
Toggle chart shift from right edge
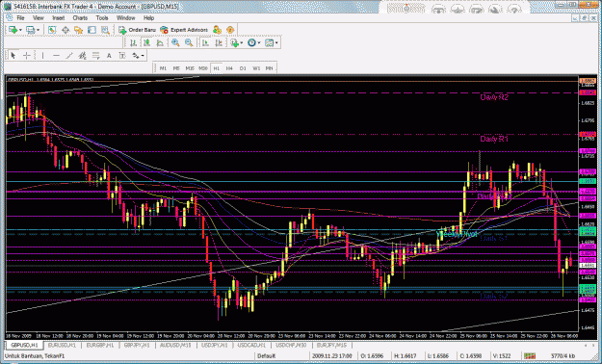coord(219,42)
